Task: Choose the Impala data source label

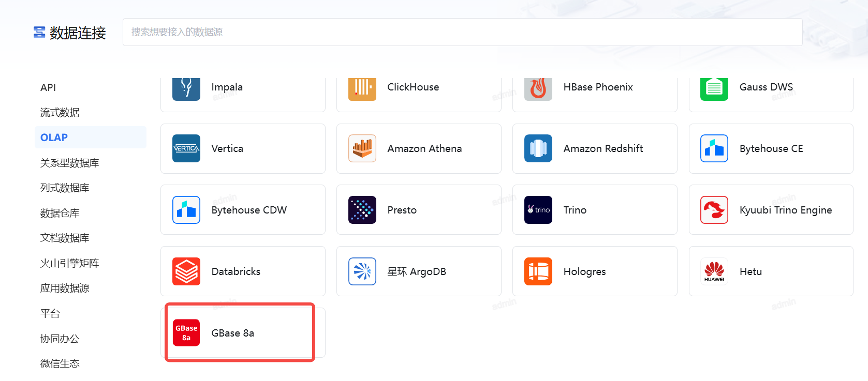Action: click(227, 87)
